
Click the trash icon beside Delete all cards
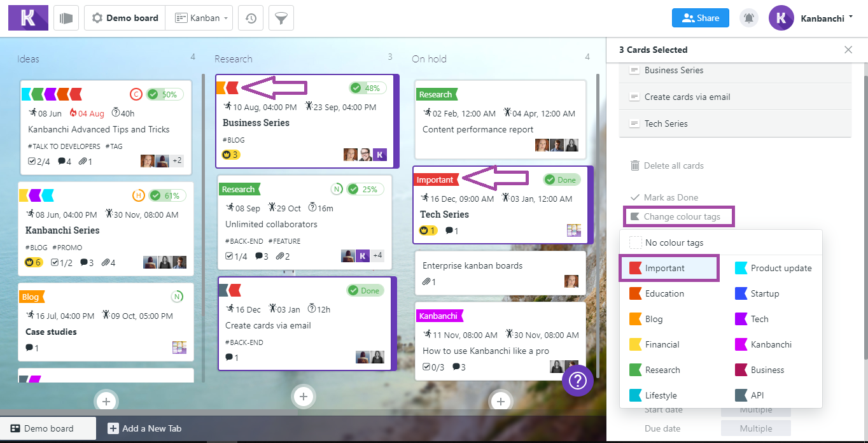(x=634, y=165)
